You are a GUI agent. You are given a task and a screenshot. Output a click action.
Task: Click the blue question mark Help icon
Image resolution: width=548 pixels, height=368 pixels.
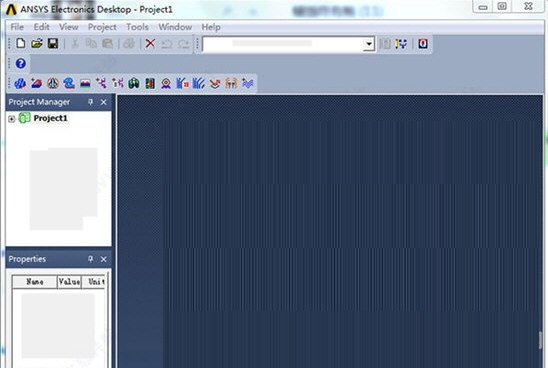[x=21, y=63]
